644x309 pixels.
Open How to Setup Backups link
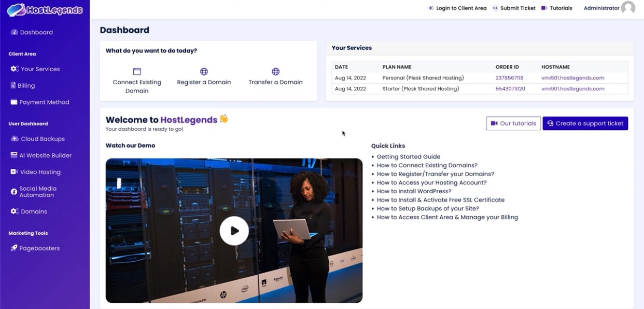[x=428, y=209]
